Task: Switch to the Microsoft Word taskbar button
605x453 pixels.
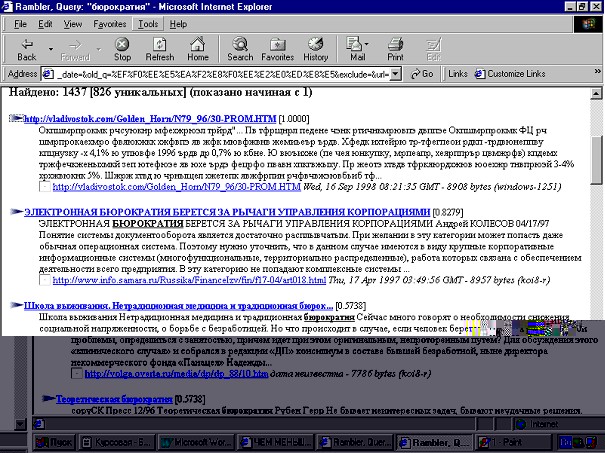Action: pyautogui.click(x=196, y=443)
